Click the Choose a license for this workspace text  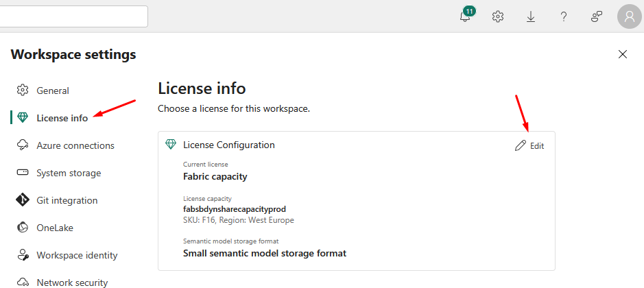tap(234, 109)
